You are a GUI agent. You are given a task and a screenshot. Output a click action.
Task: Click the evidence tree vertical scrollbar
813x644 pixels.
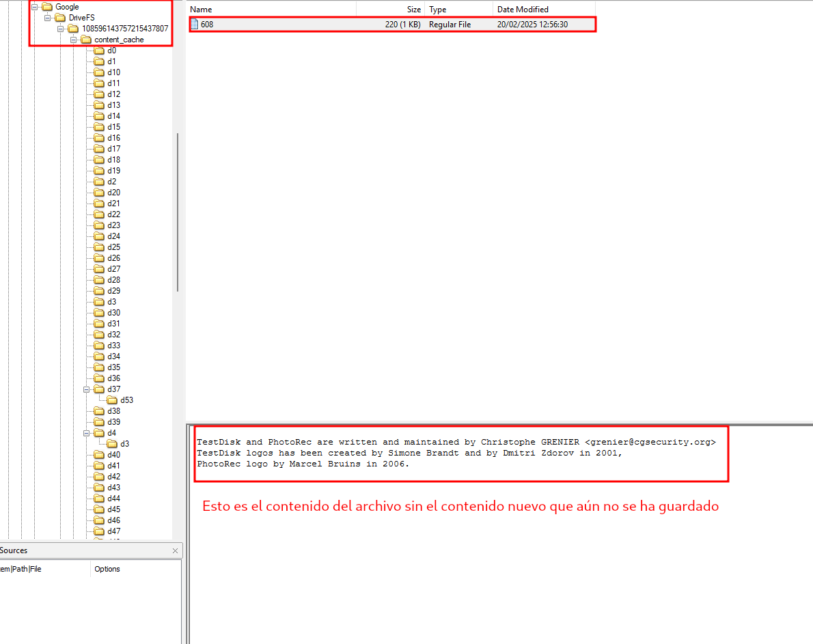(x=178, y=212)
